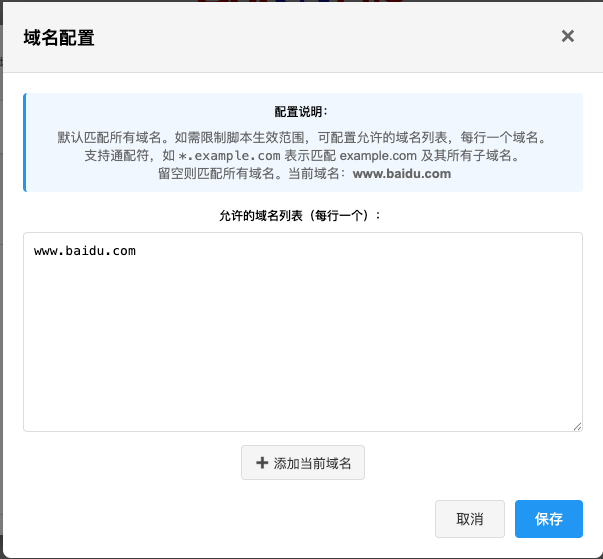Click the 配置说明 heading
This screenshot has height=559, width=603.
(x=302, y=112)
